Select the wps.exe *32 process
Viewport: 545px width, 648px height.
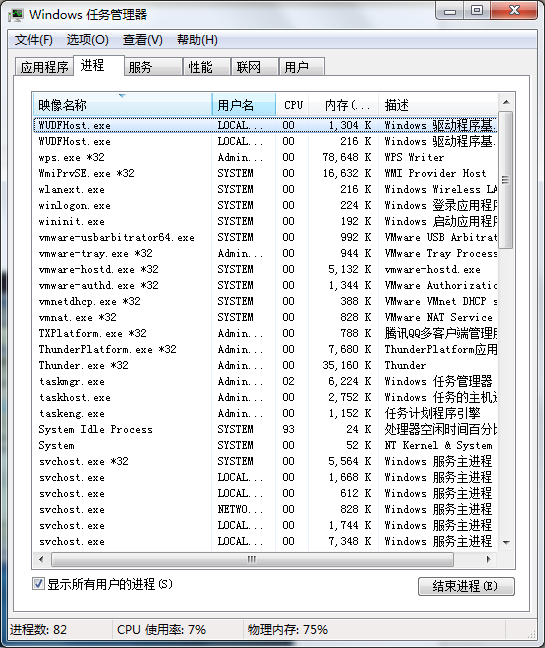(x=265, y=157)
